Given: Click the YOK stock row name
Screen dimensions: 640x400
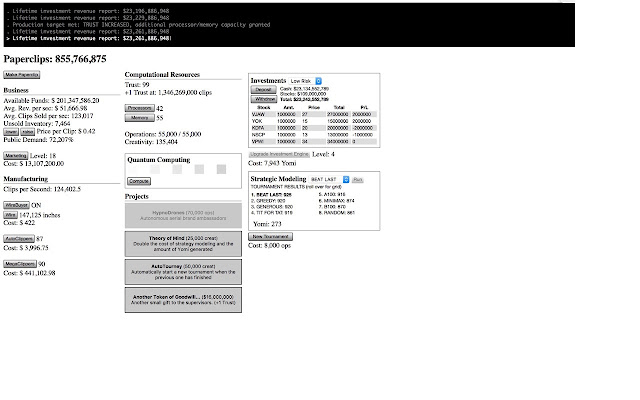Looking at the screenshot, I should (x=257, y=121).
